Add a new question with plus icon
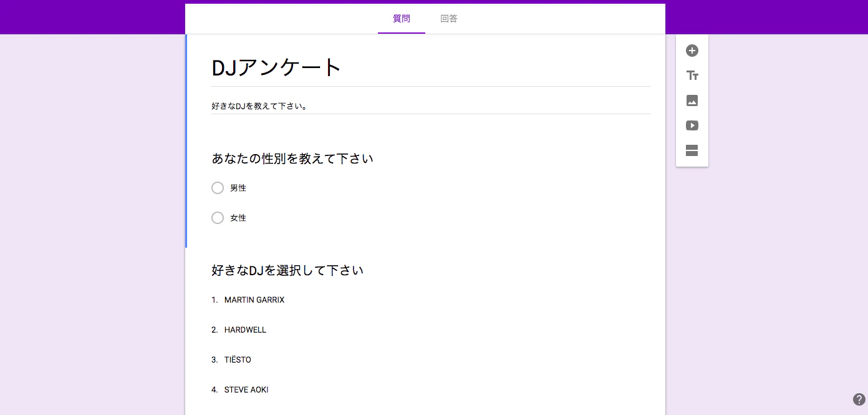Image resolution: width=868 pixels, height=415 pixels. pyautogui.click(x=692, y=51)
